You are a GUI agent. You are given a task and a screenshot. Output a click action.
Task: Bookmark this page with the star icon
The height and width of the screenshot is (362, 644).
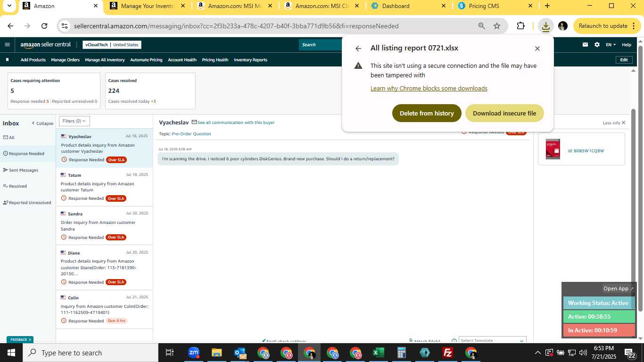497,26
